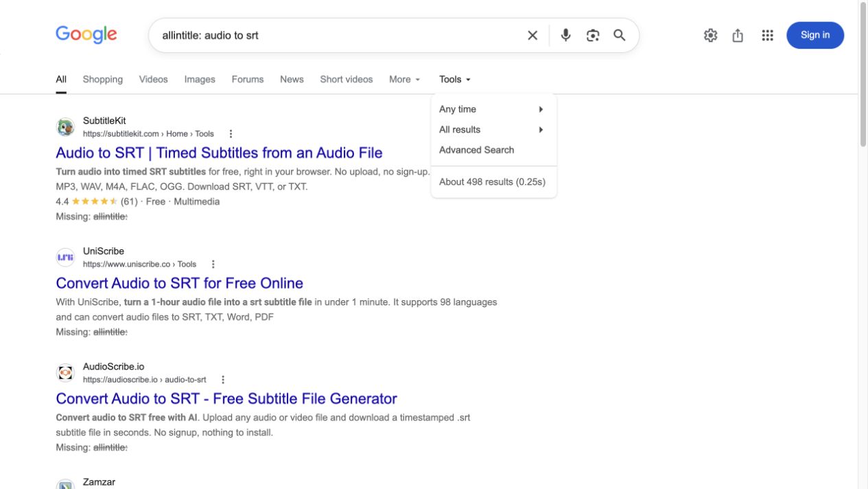Click 'Missing: allintitle:' under UniScribe result
868x489 pixels.
coord(92,332)
